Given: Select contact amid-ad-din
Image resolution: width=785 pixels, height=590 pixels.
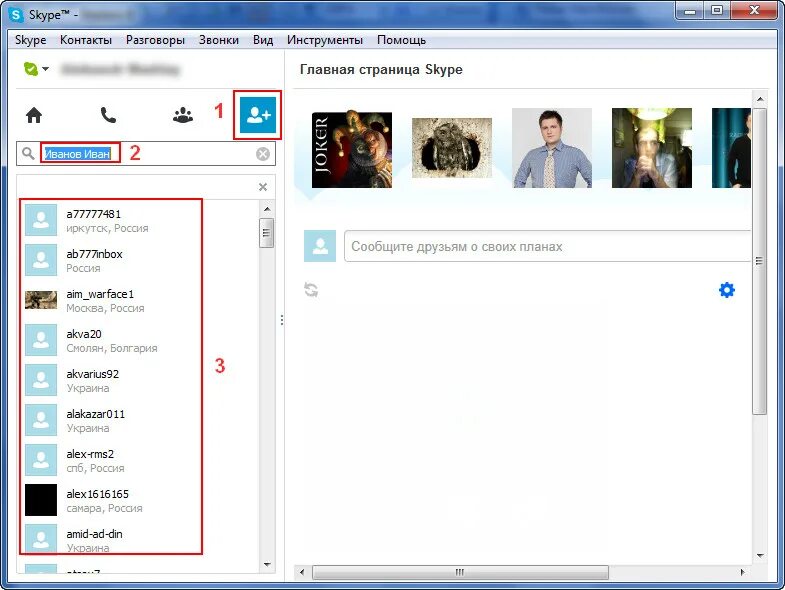Looking at the screenshot, I should click(x=140, y=540).
